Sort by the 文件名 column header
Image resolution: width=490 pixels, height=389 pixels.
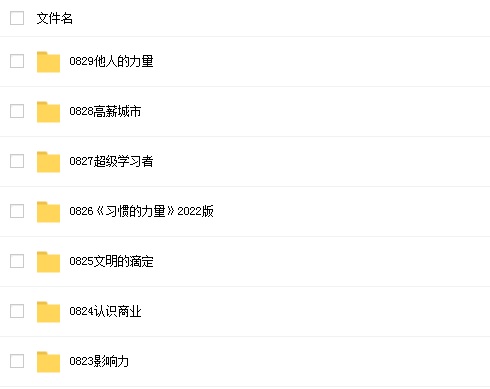55,18
